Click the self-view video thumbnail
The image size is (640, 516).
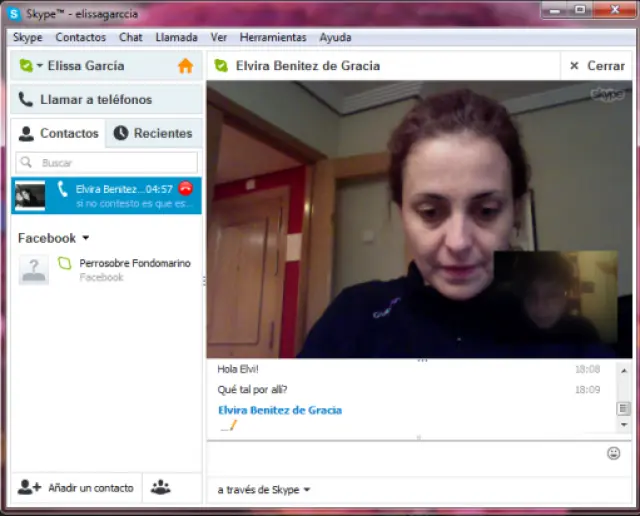point(556,297)
